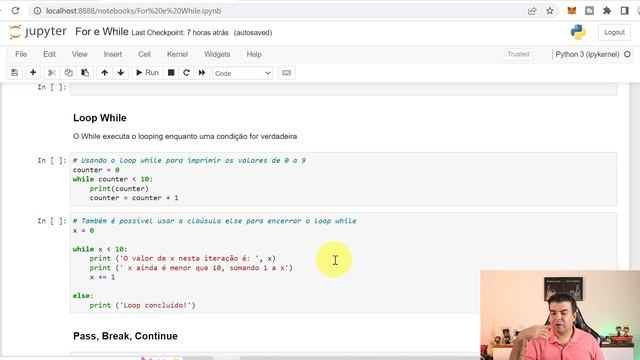Click the Logout button

coord(614,32)
